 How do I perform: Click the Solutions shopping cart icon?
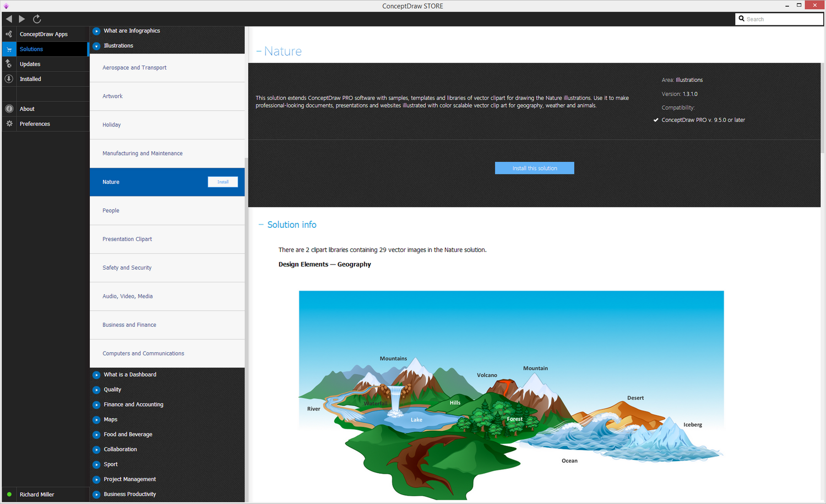click(9, 49)
